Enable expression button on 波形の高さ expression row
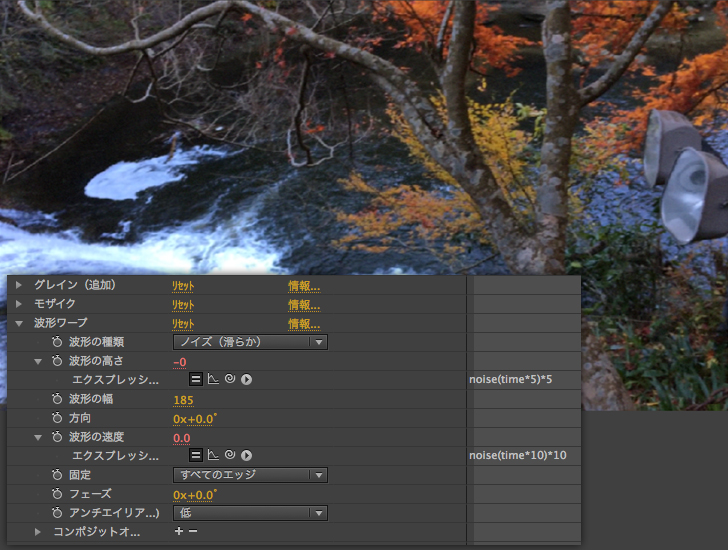Image resolution: width=728 pixels, height=550 pixels. click(x=197, y=380)
